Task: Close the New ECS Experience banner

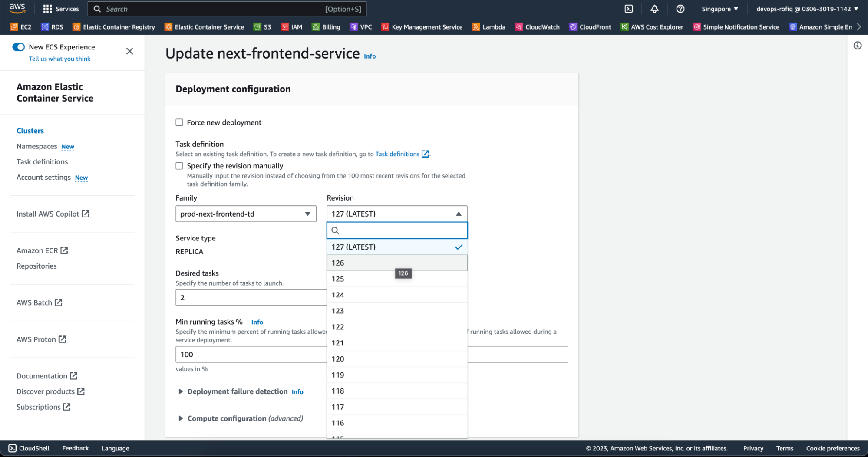Action: pyautogui.click(x=129, y=51)
